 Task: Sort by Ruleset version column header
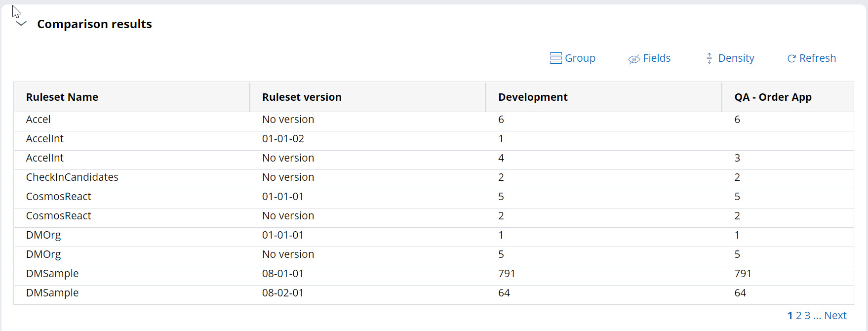302,97
